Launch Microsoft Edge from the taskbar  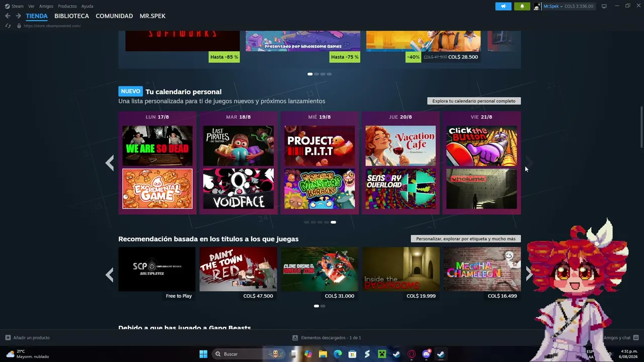click(x=338, y=354)
